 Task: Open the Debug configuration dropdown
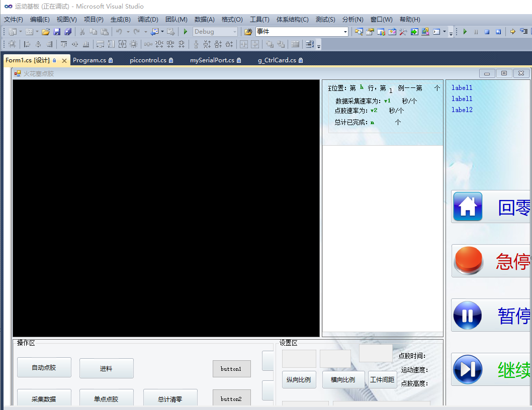pos(234,32)
